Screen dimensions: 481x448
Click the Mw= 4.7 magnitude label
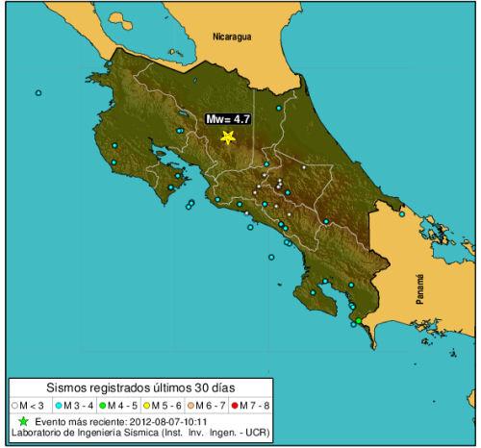pyautogui.click(x=228, y=119)
